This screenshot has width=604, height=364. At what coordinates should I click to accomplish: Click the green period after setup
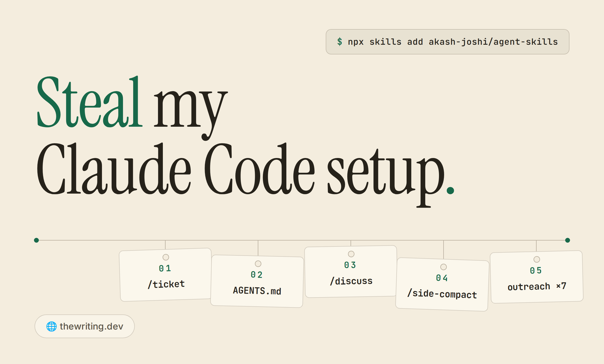coord(450,190)
